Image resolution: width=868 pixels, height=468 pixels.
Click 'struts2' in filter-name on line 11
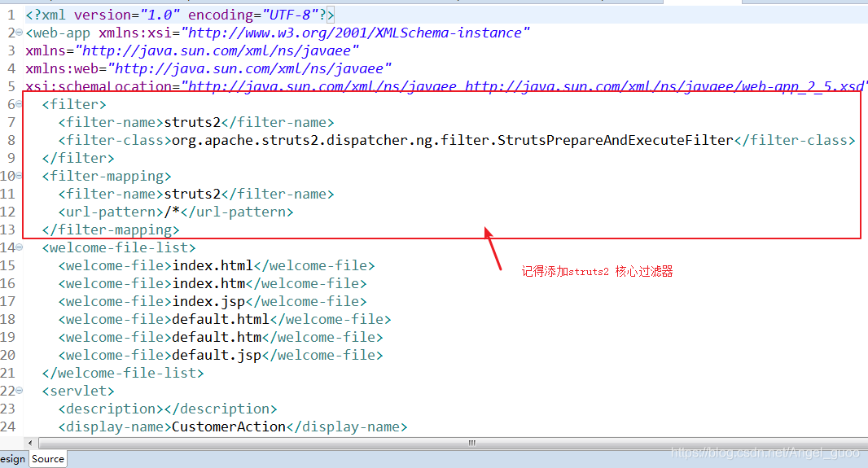click(x=192, y=195)
